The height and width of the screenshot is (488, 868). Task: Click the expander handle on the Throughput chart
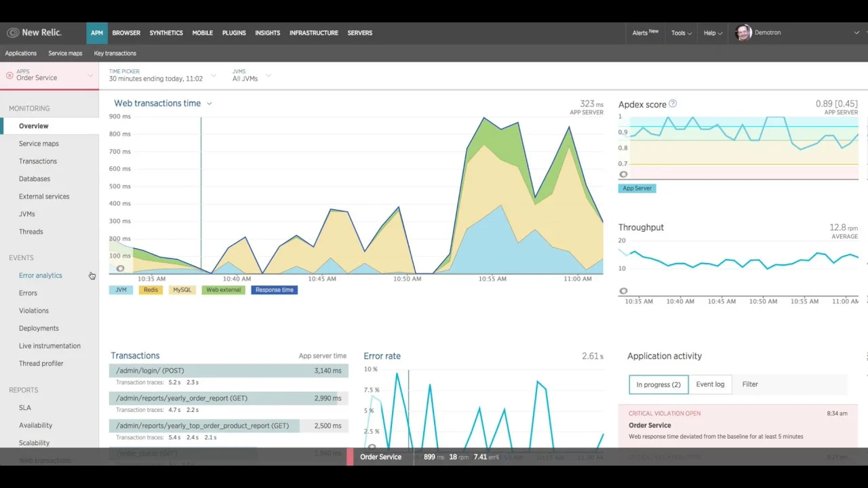pyautogui.click(x=624, y=291)
